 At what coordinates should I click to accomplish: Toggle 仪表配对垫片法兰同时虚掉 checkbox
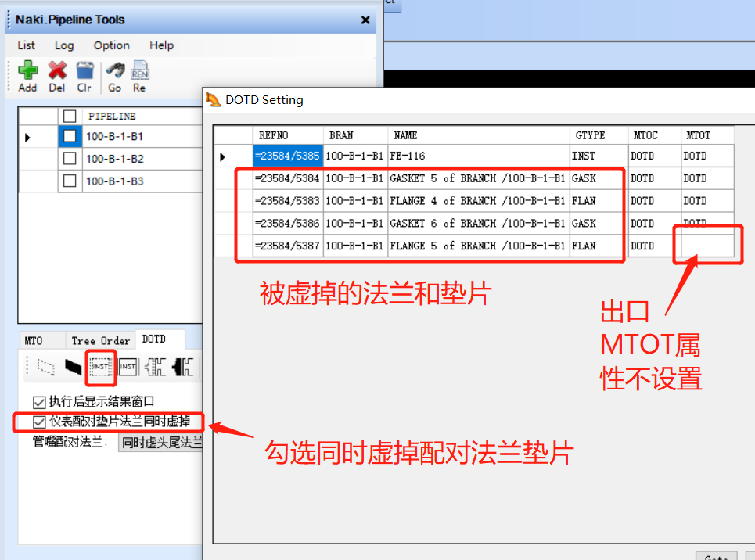click(39, 422)
